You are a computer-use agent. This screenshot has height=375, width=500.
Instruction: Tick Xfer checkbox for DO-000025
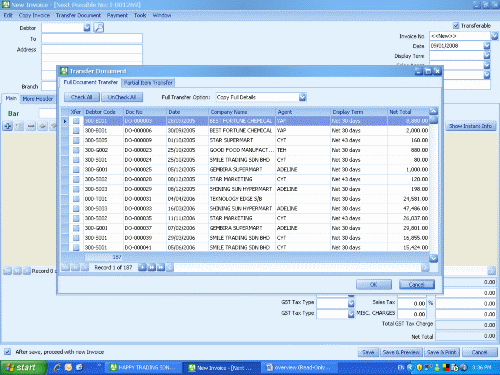[x=76, y=170]
